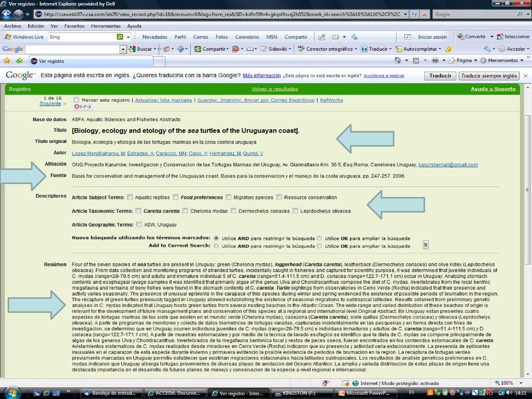Switch to Microsoft PowerPoint in taskbar
The image size is (532, 399).
(365, 393)
